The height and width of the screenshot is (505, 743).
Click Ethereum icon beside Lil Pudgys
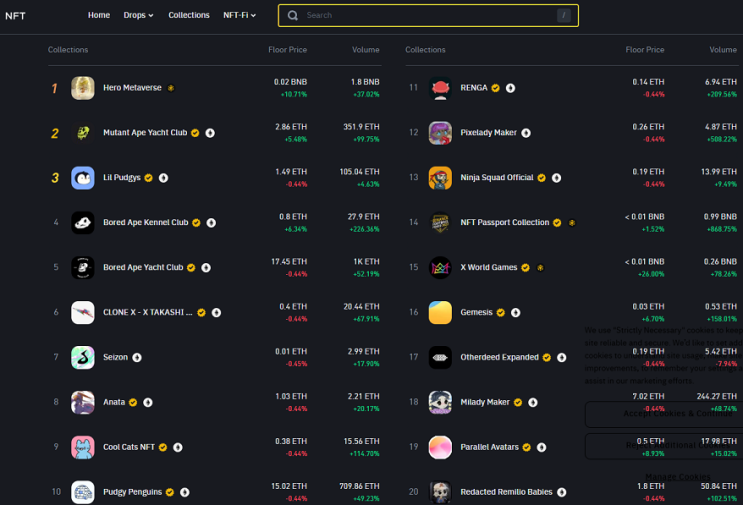163,178
